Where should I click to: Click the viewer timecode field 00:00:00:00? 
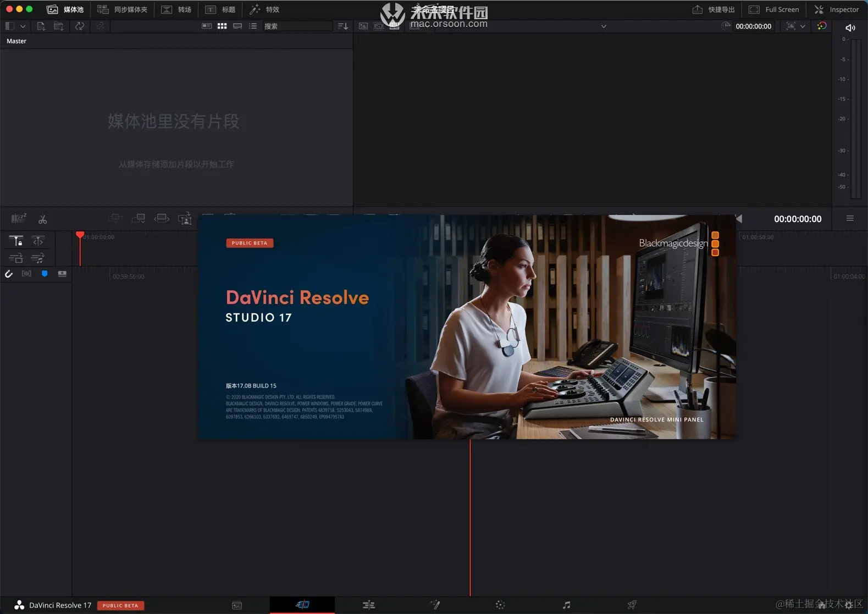coord(753,26)
